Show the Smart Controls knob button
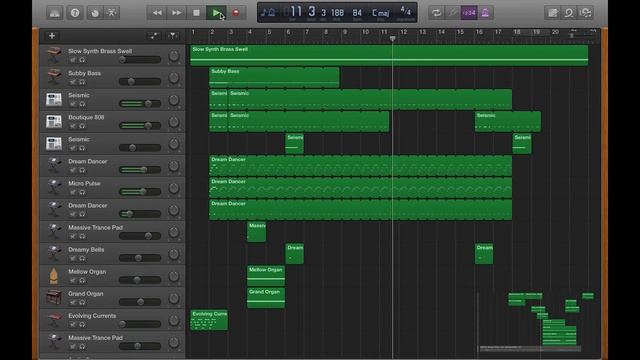640x360 pixels. pos(95,13)
